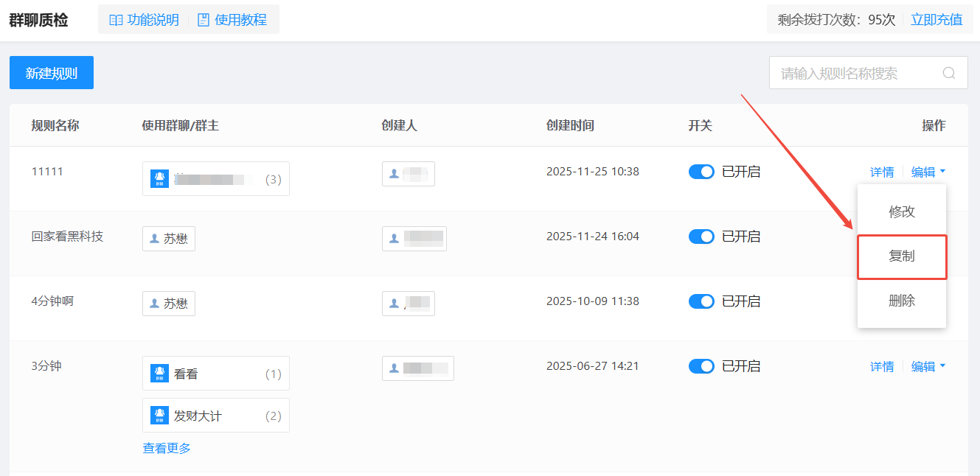Expand the group list via 查看更多
This screenshot has width=980, height=476.
[x=167, y=448]
